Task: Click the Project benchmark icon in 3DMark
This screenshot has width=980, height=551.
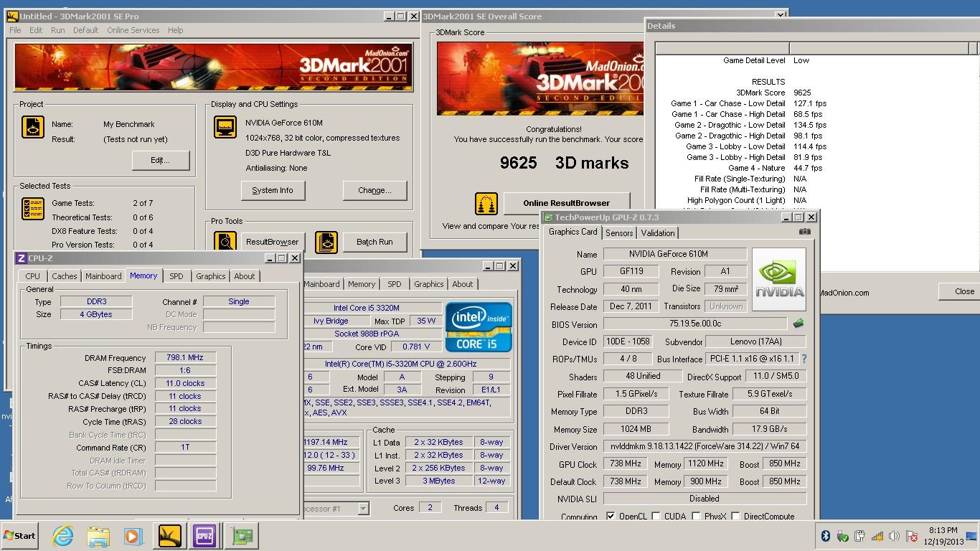Action: click(33, 128)
